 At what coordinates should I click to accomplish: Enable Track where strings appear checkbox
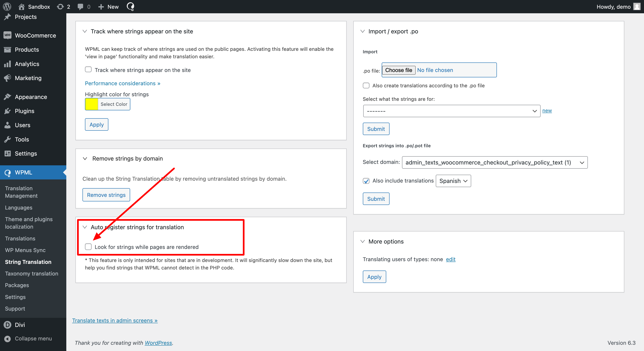click(88, 69)
